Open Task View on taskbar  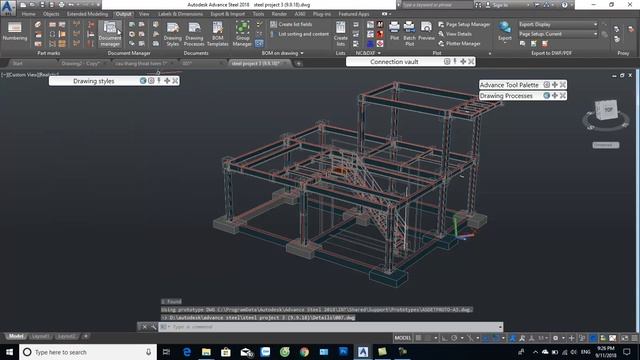pos(166,352)
